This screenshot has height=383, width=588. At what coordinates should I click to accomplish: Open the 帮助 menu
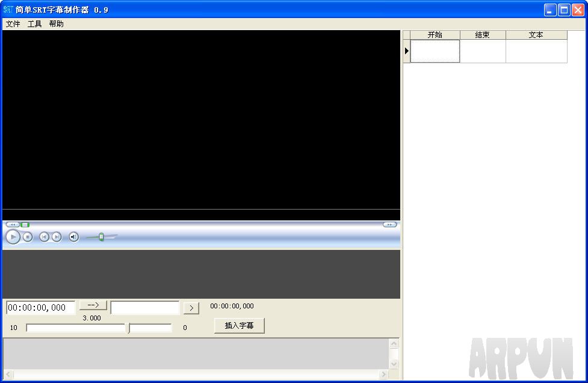point(56,24)
